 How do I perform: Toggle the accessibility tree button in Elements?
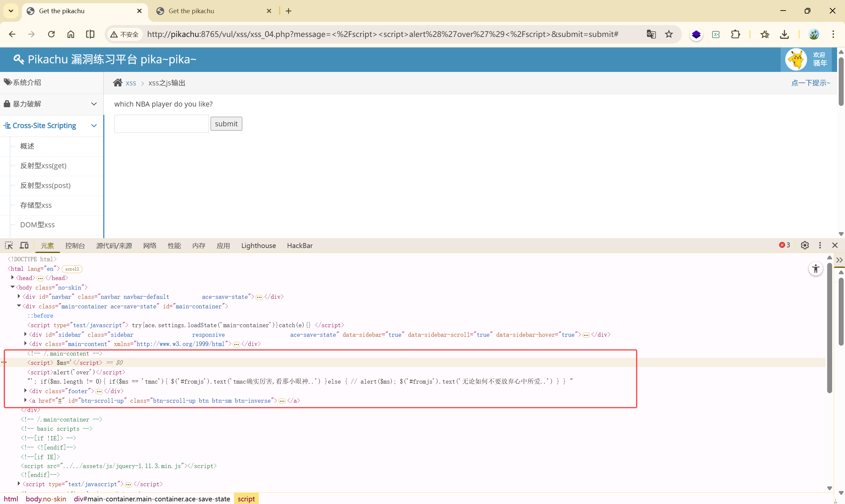(x=815, y=269)
